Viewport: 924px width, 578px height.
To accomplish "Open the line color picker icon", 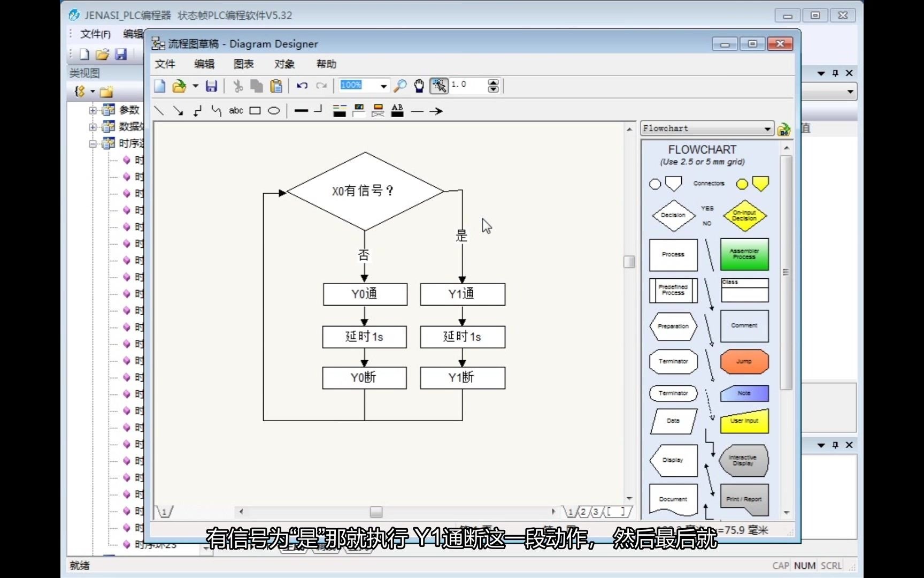I will click(x=340, y=111).
